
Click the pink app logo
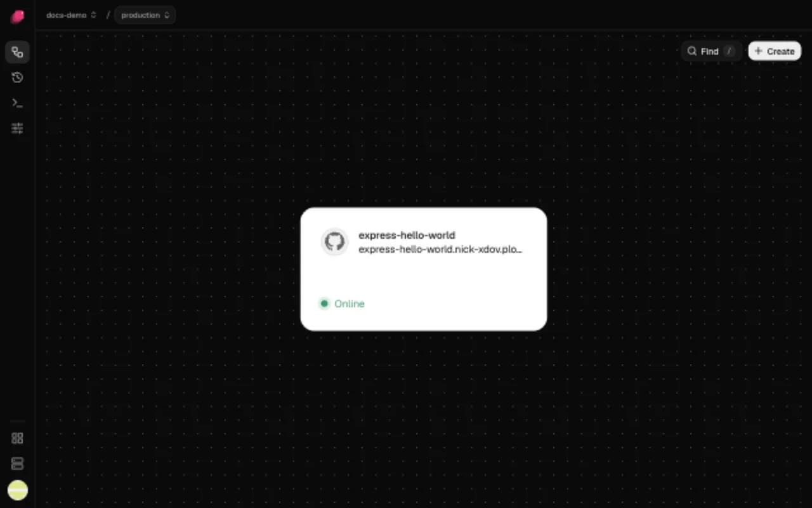pos(18,17)
